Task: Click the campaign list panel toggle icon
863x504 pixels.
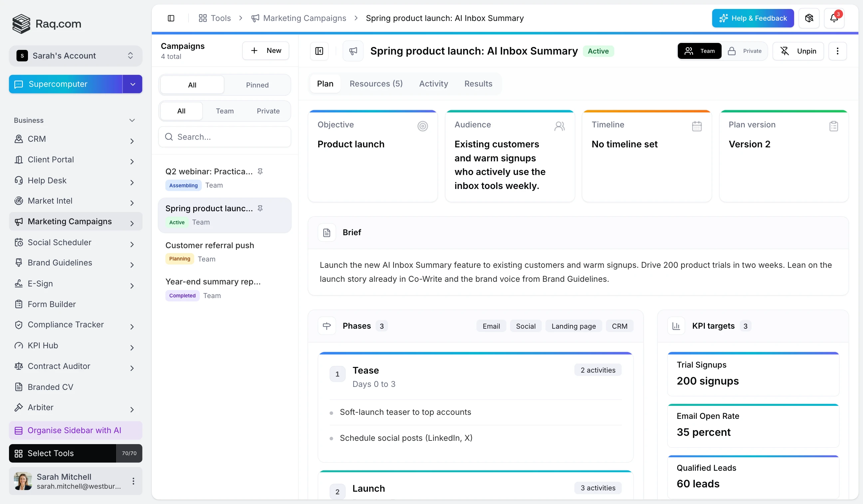Action: pos(319,51)
